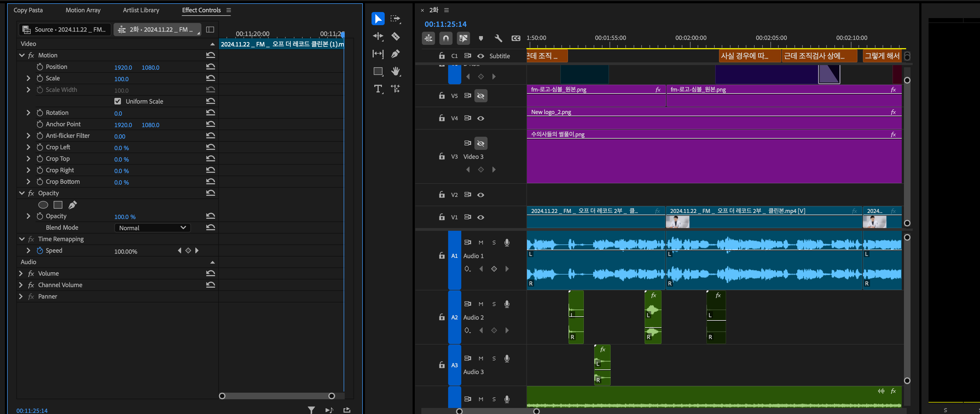Expand the Volume audio effect
The image size is (980, 414).
coord(21,273)
